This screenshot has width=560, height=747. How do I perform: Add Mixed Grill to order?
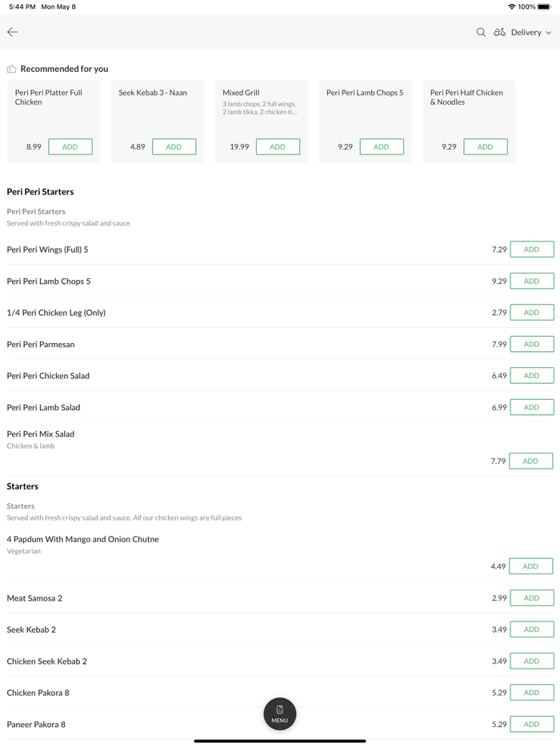[x=278, y=146]
